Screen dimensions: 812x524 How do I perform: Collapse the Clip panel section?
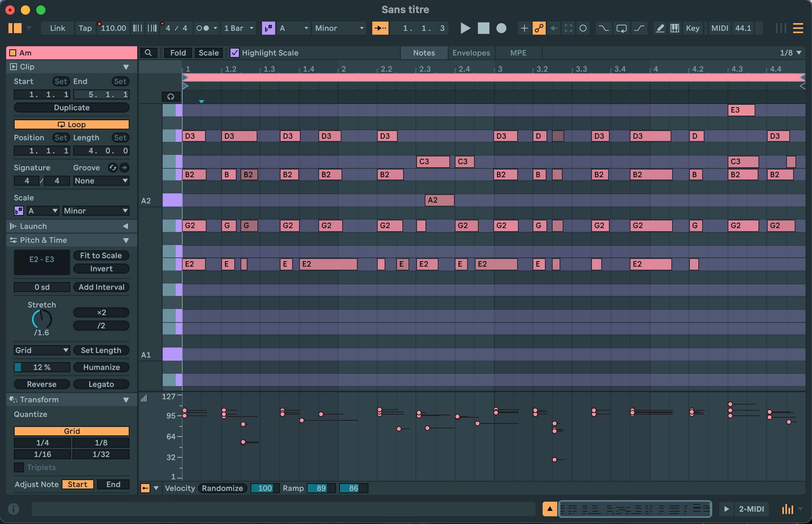[126, 67]
